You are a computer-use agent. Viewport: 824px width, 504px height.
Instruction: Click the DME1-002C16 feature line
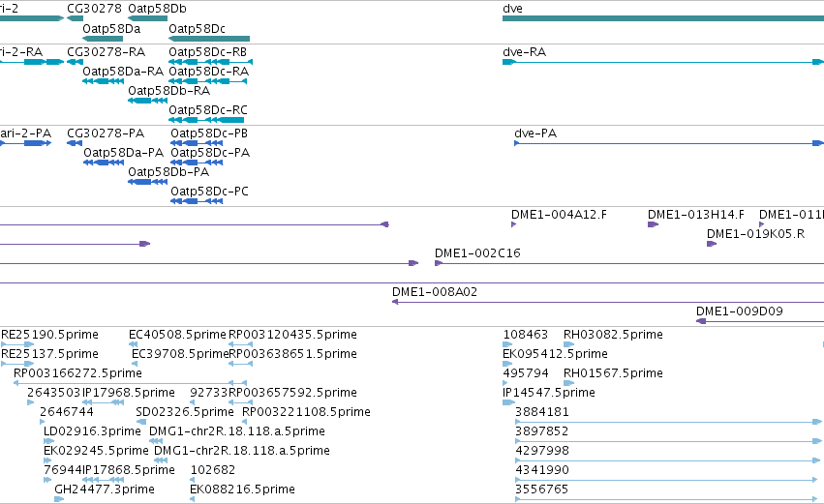[x=629, y=263]
